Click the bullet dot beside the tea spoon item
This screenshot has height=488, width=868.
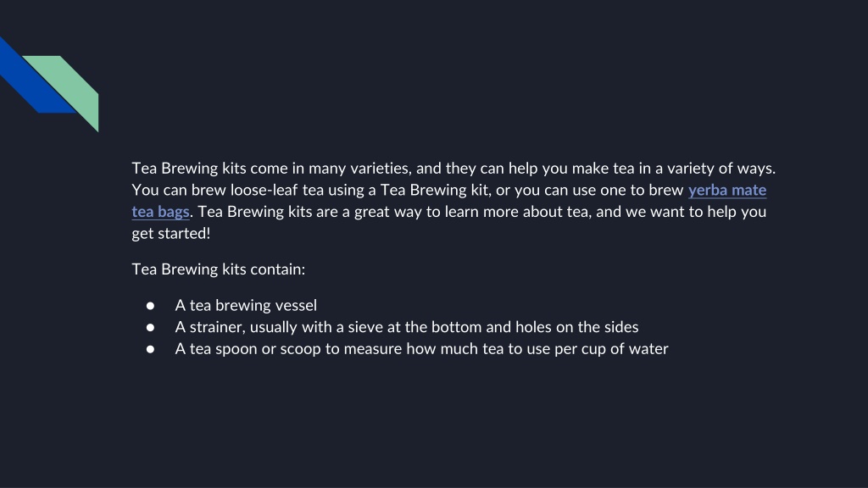pyautogui.click(x=150, y=349)
